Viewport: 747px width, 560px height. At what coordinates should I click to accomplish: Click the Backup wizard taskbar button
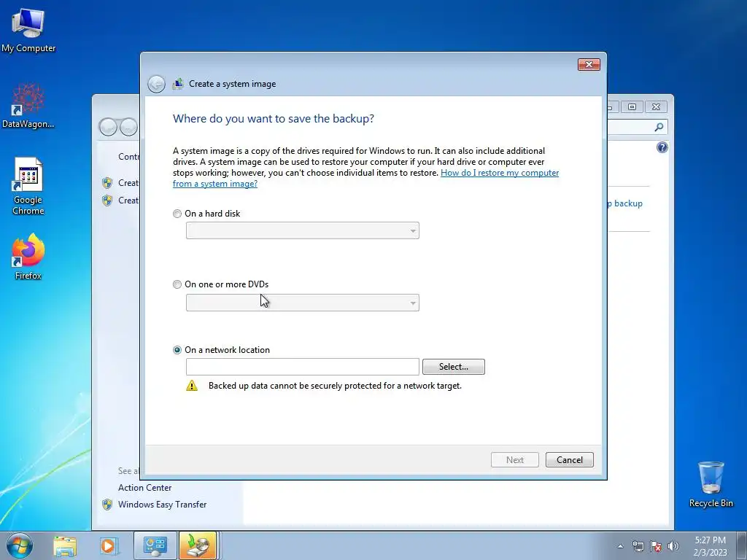point(198,545)
